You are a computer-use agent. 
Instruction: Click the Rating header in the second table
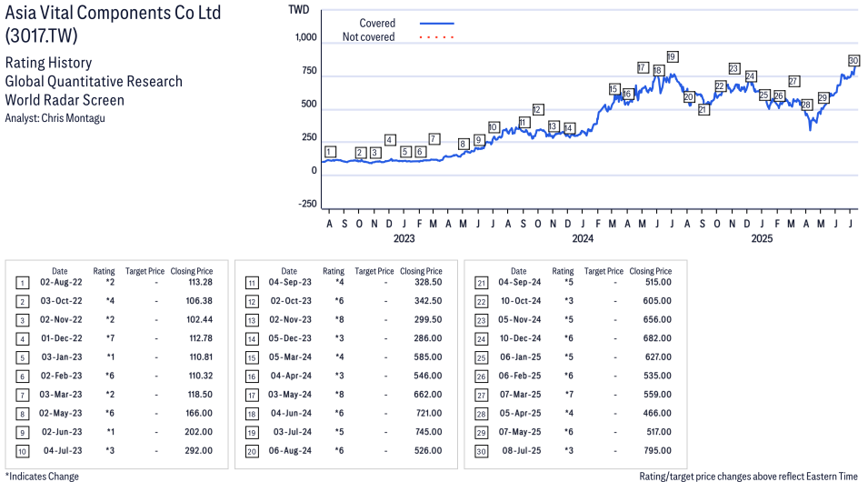tap(334, 271)
